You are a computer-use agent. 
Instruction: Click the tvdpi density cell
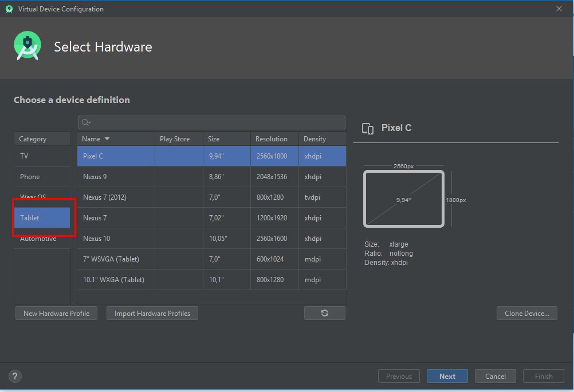click(323, 197)
